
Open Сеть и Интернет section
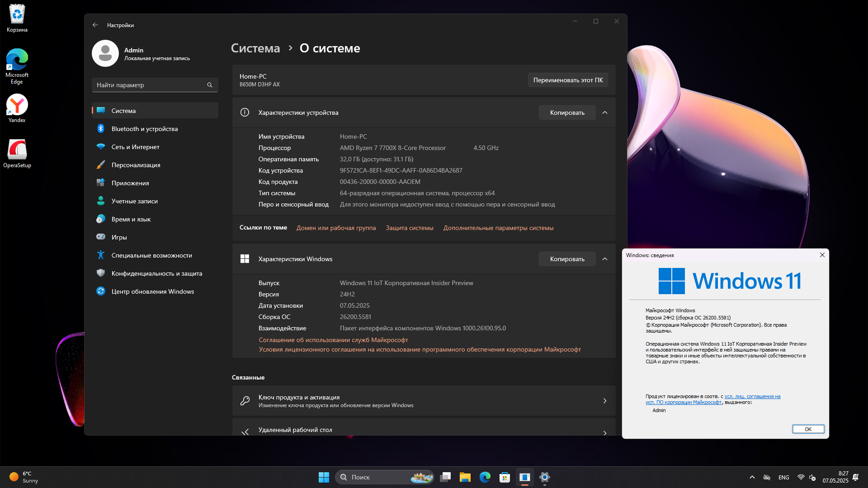[135, 147]
